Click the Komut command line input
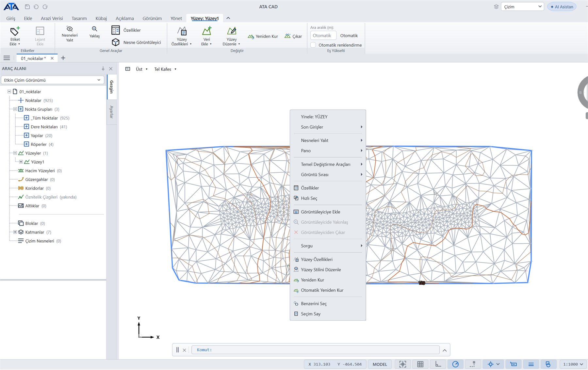 316,350
